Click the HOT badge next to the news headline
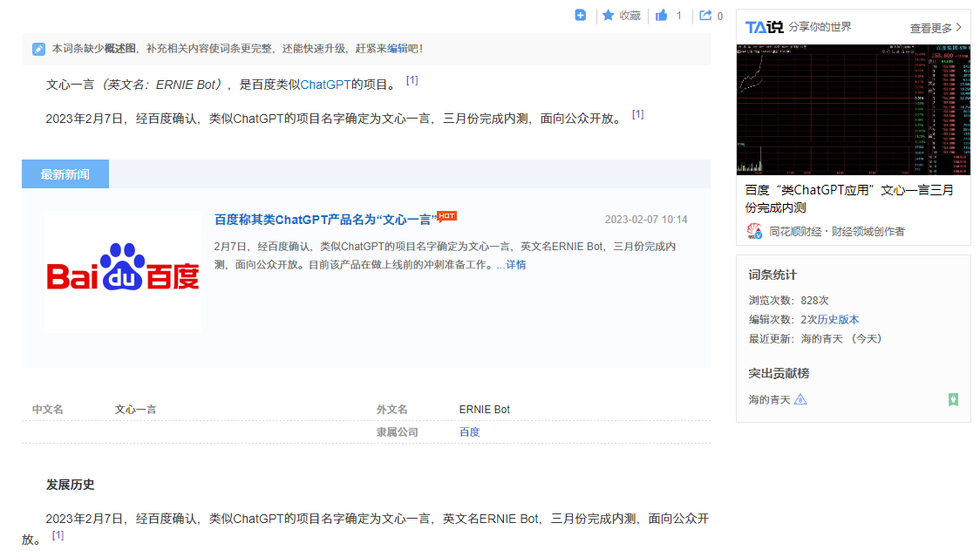The image size is (980, 557). pos(447,215)
